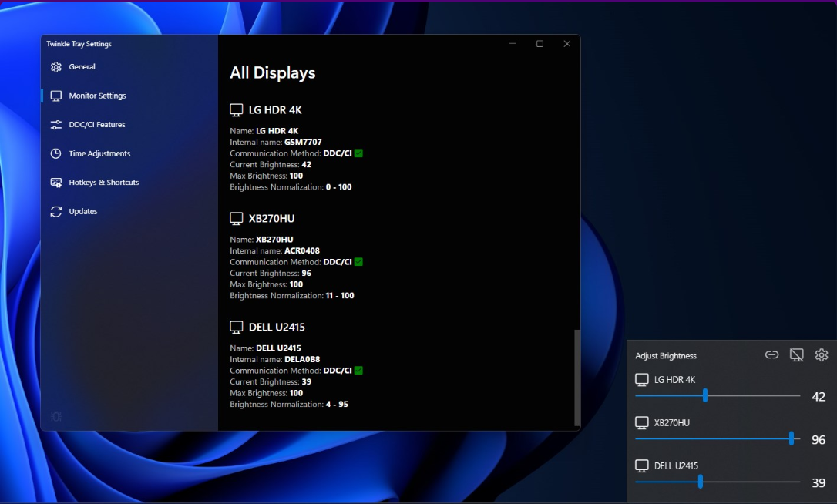Click internal name ACR0408
This screenshot has height=504, width=837.
pyautogui.click(x=302, y=250)
